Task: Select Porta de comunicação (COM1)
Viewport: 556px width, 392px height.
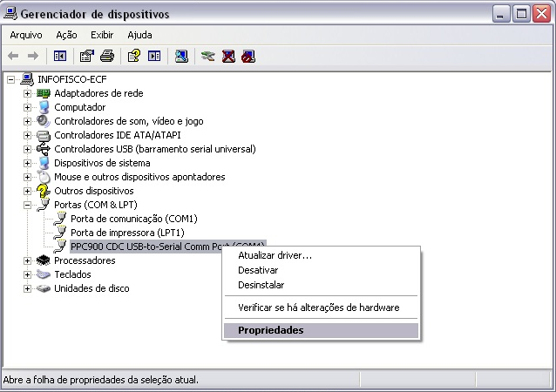Action: click(134, 219)
